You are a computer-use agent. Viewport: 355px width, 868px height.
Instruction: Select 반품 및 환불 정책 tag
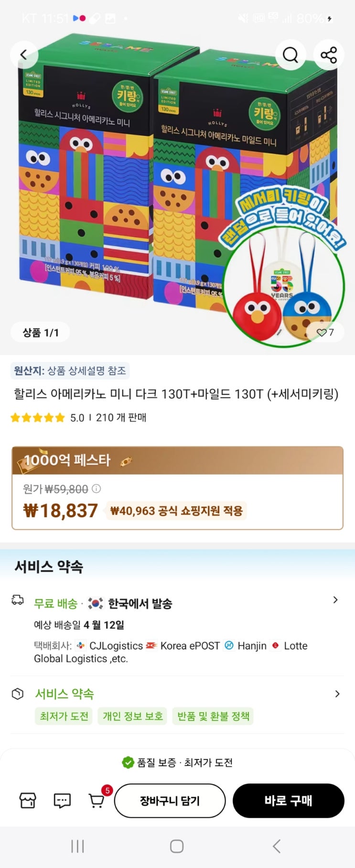click(x=213, y=716)
